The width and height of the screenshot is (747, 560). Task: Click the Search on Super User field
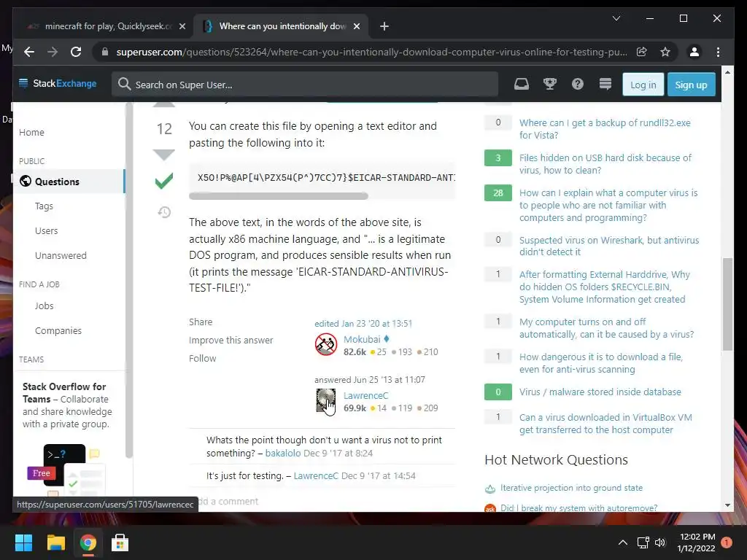(305, 85)
